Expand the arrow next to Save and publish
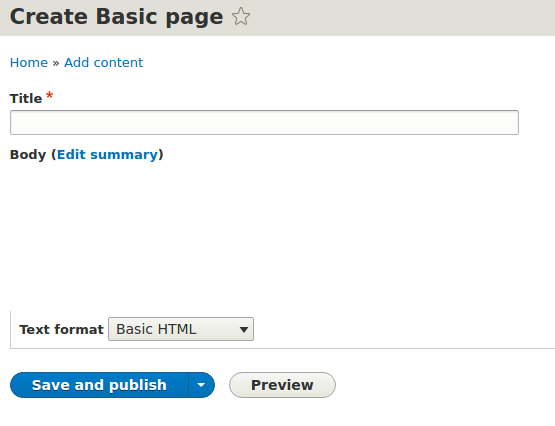This screenshot has width=555, height=426. coord(201,385)
